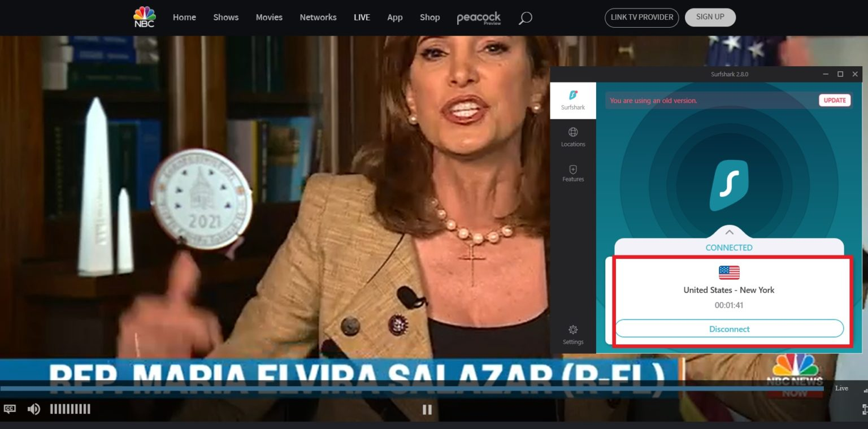
Task: Open Surfshark Features panel
Action: point(572,173)
